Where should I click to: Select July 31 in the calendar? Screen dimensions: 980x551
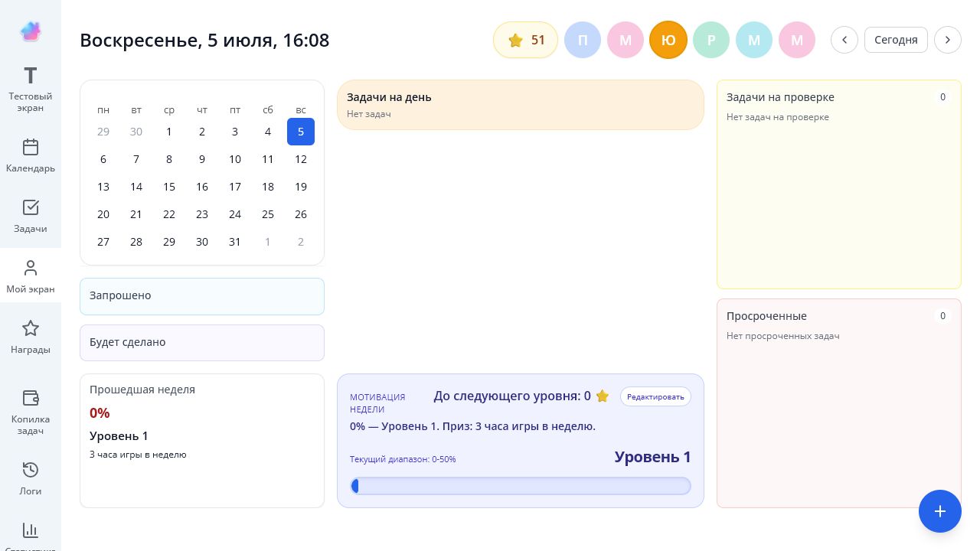235,242
